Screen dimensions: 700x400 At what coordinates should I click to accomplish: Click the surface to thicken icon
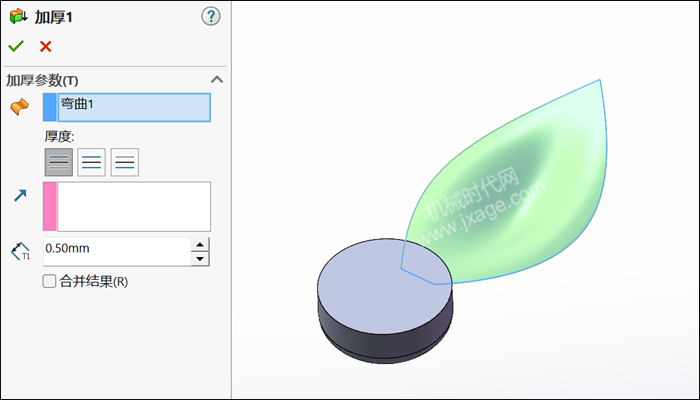pyautogui.click(x=20, y=107)
